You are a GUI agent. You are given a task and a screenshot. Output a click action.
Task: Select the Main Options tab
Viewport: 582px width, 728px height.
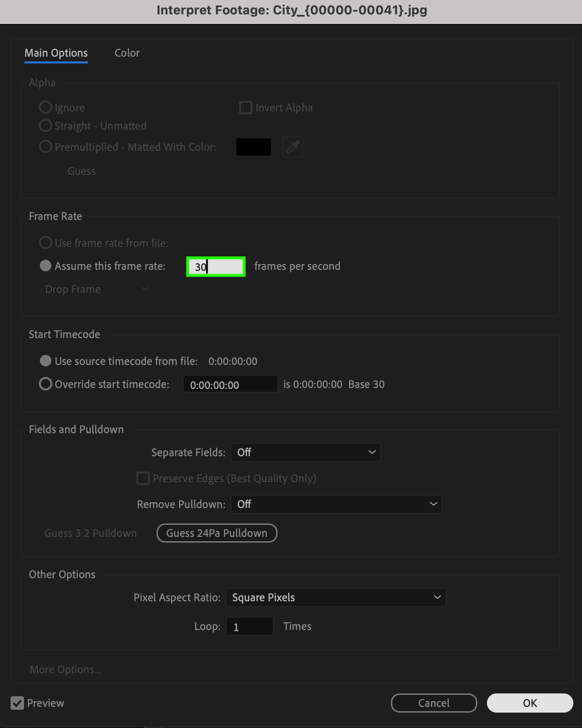pyautogui.click(x=56, y=53)
